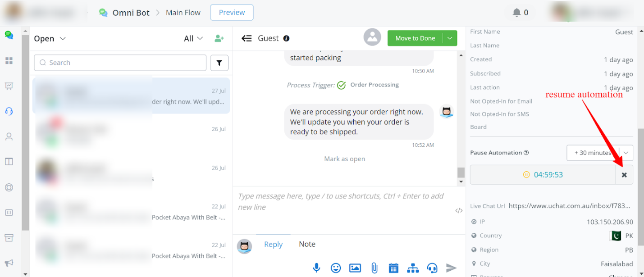
Task: Click the add contact icon
Action: (219, 39)
